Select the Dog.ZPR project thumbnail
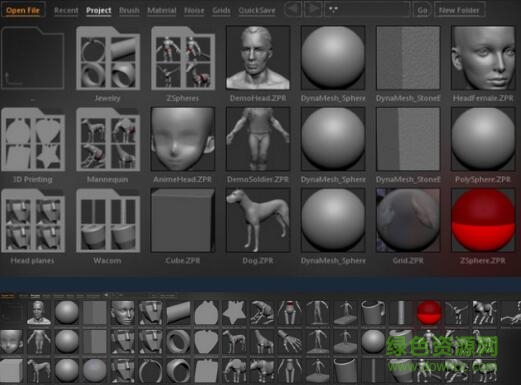521x385 pixels. click(258, 220)
